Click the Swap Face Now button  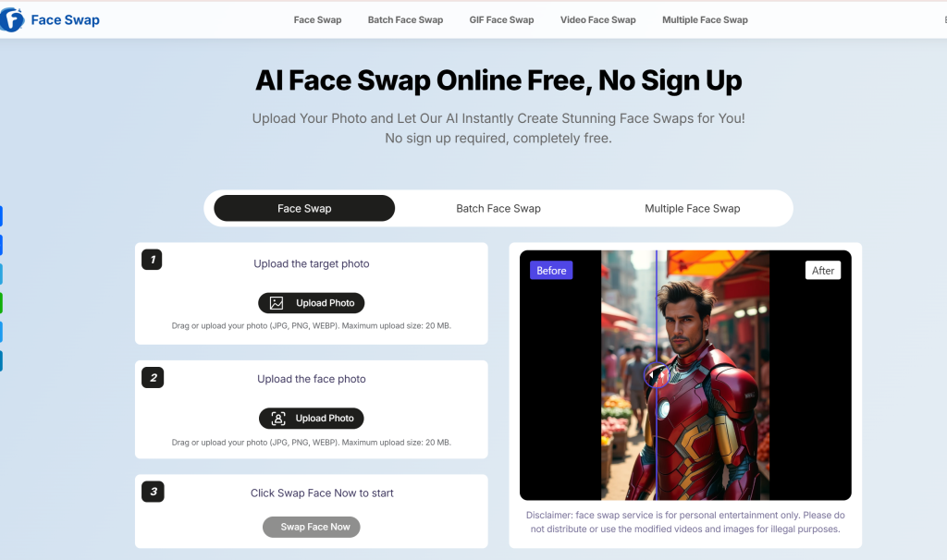[311, 527]
